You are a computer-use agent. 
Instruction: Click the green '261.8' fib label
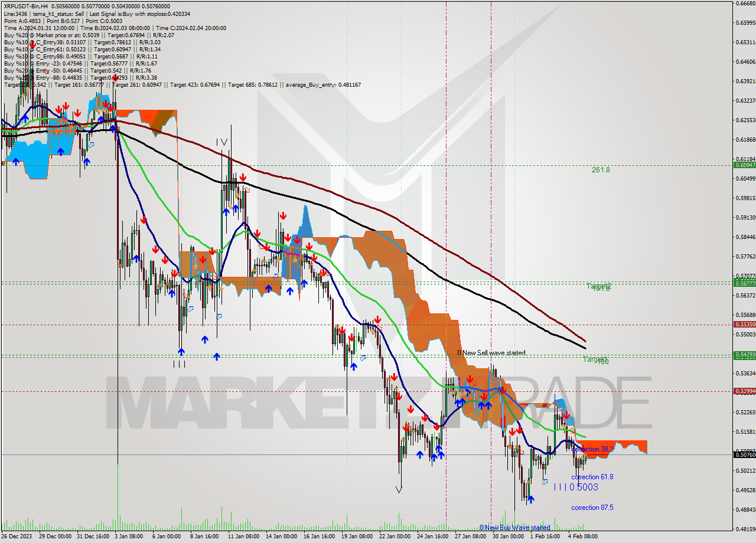coord(601,169)
